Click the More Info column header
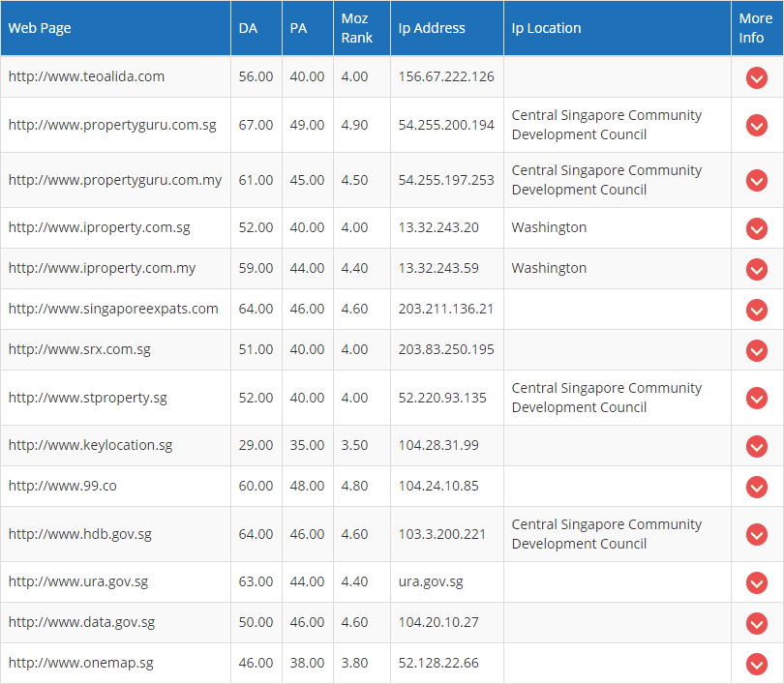This screenshot has width=784, height=684. [x=757, y=28]
